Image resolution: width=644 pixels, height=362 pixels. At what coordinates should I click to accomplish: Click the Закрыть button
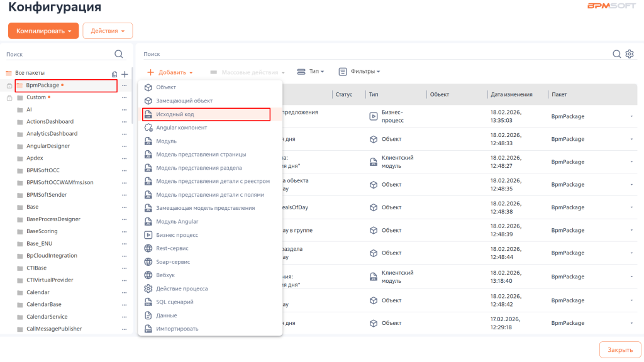[620, 350]
